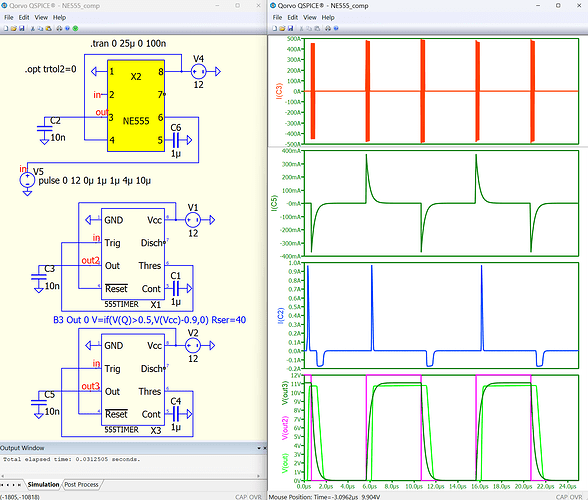Switch to Post Process tab
588x500 pixels.
pyautogui.click(x=81, y=485)
